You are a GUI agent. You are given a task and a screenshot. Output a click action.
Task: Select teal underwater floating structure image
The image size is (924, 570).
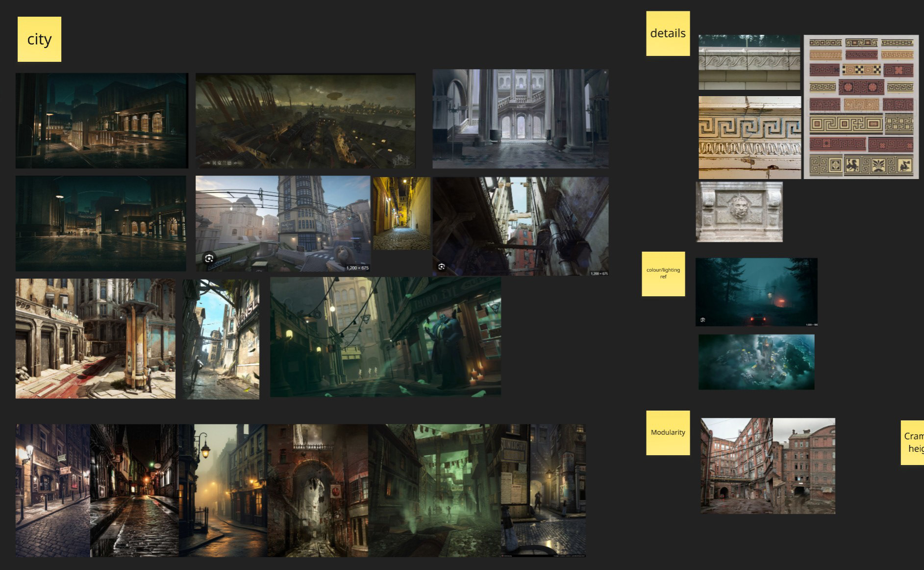[x=756, y=363]
